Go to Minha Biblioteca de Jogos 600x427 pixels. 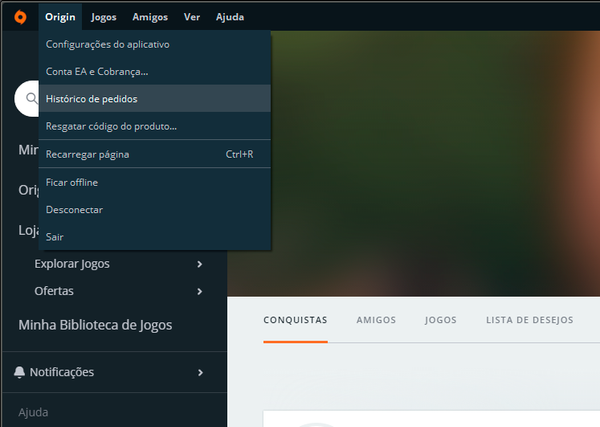tap(95, 325)
